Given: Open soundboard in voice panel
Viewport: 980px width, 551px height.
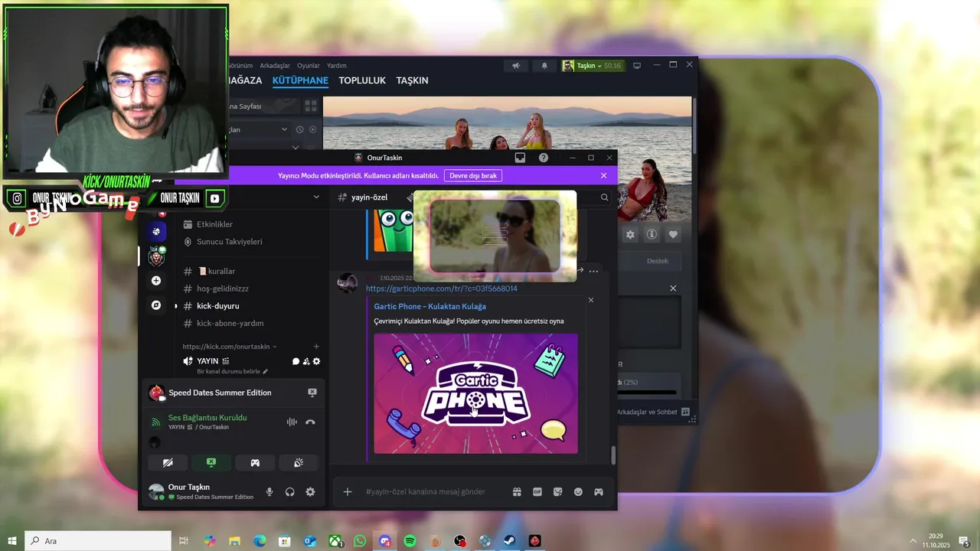Looking at the screenshot, I should [299, 462].
